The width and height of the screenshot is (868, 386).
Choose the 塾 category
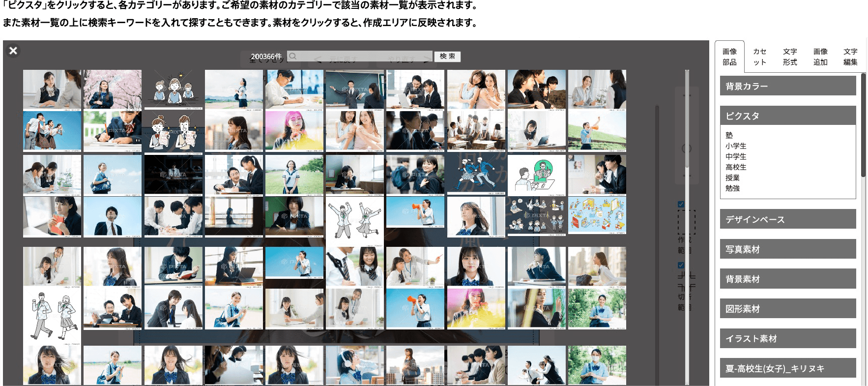pyautogui.click(x=729, y=135)
